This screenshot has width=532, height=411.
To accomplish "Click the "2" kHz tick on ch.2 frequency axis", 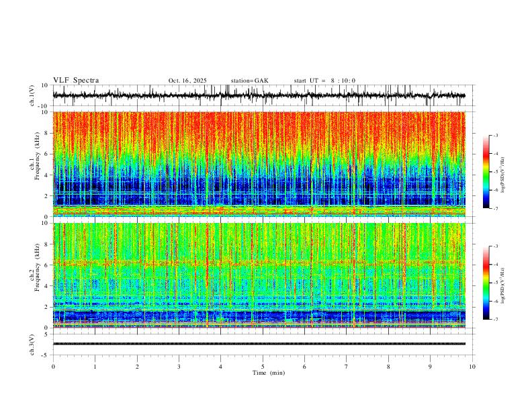I will tap(47, 307).
